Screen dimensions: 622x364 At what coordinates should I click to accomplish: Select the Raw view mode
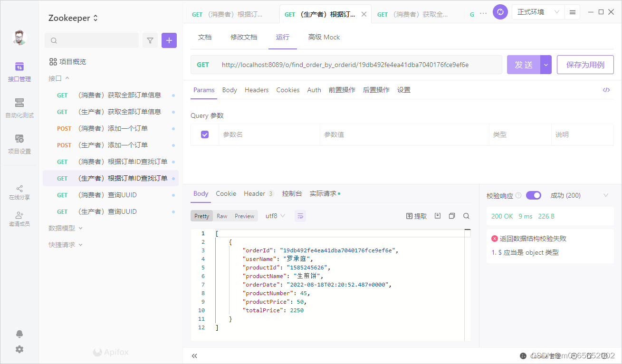(x=222, y=216)
